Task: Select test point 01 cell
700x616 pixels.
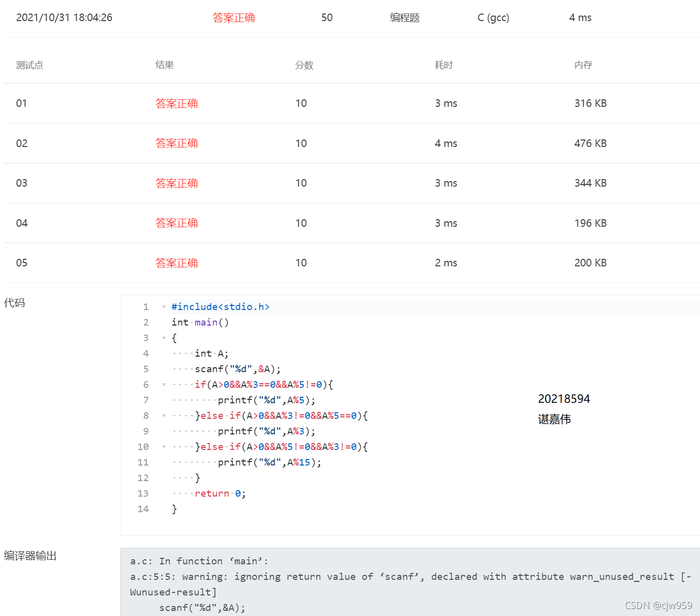Action: 22,103
